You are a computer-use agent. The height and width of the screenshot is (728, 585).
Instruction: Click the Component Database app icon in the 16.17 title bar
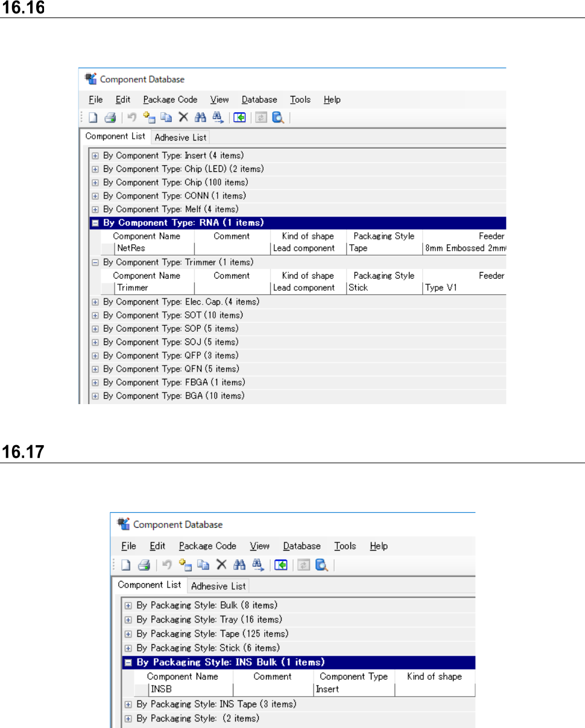click(x=124, y=524)
